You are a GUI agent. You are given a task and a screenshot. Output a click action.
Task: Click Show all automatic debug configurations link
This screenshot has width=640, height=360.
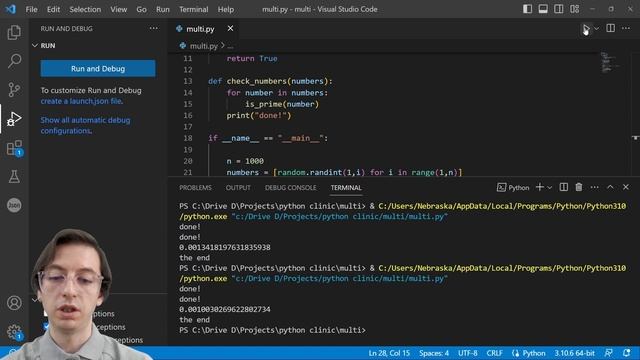coord(85,125)
